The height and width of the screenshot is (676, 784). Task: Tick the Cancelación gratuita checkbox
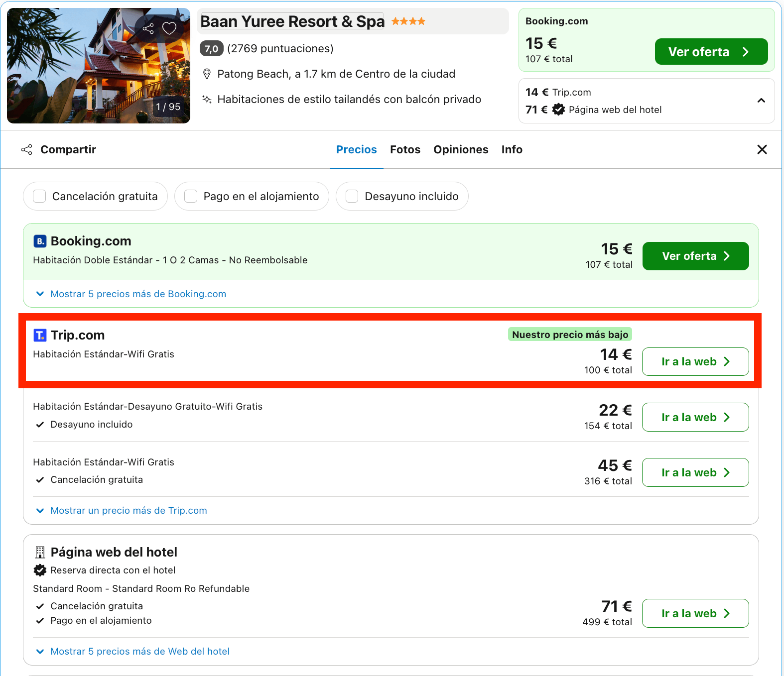39,196
